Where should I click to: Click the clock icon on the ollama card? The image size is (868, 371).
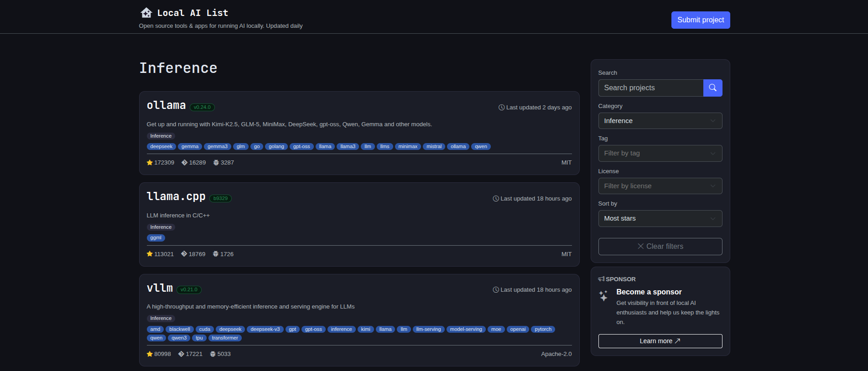tap(502, 108)
